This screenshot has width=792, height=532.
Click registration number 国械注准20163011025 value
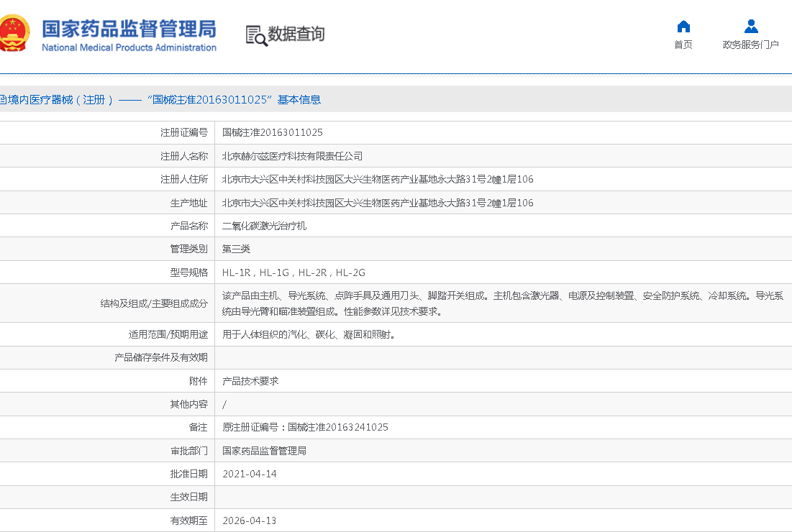(272, 132)
